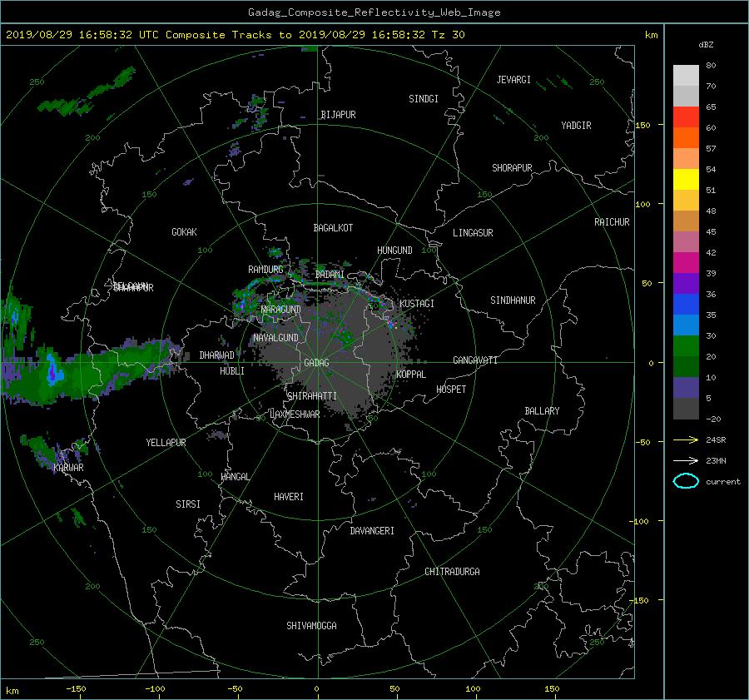The image size is (749, 700).
Task: Click the SHIVAMOGGA label
Action: (x=311, y=626)
